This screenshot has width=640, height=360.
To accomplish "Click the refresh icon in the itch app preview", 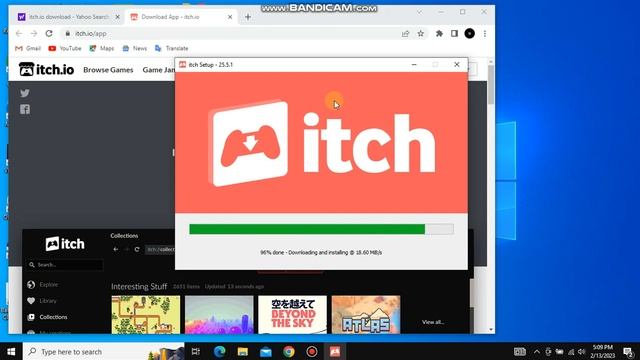I will click(137, 249).
